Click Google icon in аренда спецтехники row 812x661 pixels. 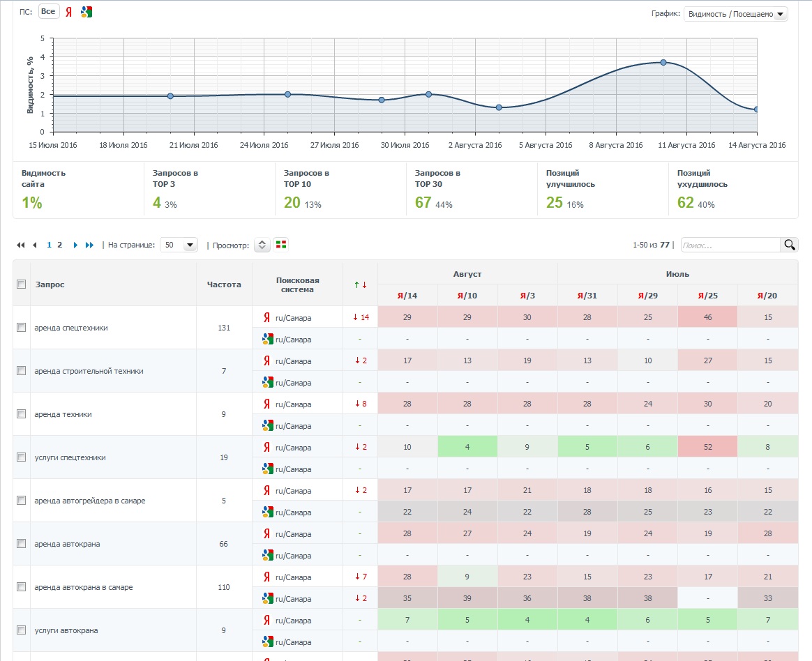point(267,339)
